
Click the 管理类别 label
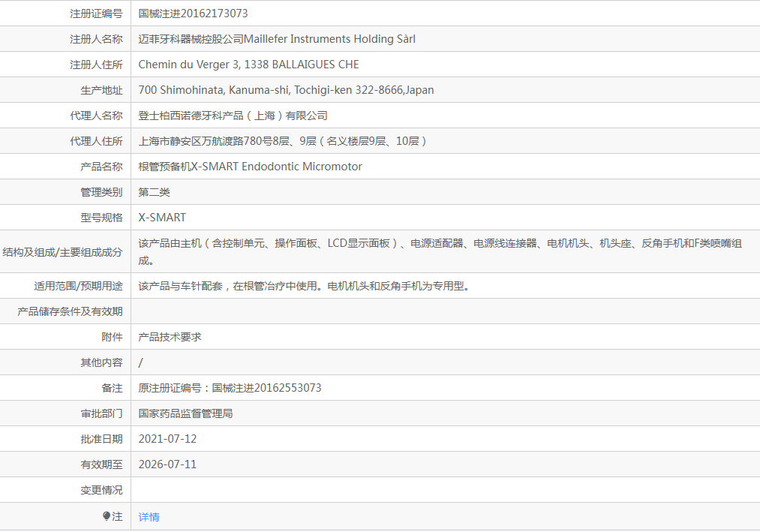101,192
